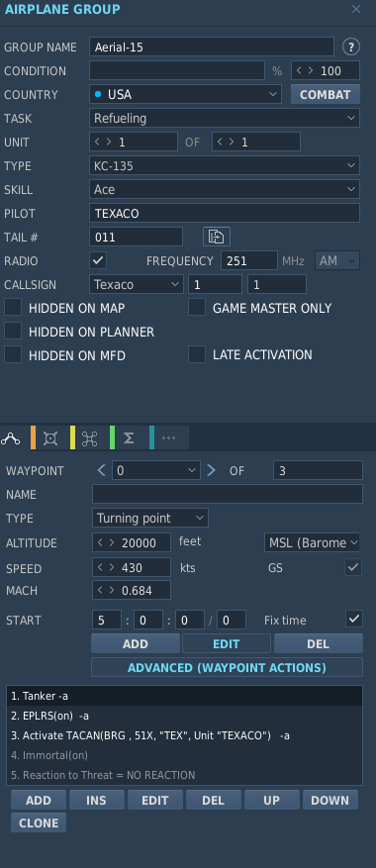Click the waypoint EDIT button

[x=227, y=643]
